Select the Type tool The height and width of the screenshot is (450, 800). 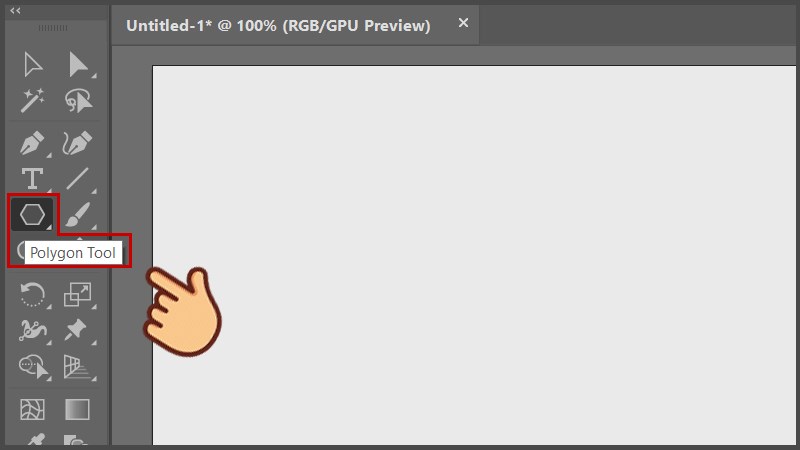tap(32, 179)
